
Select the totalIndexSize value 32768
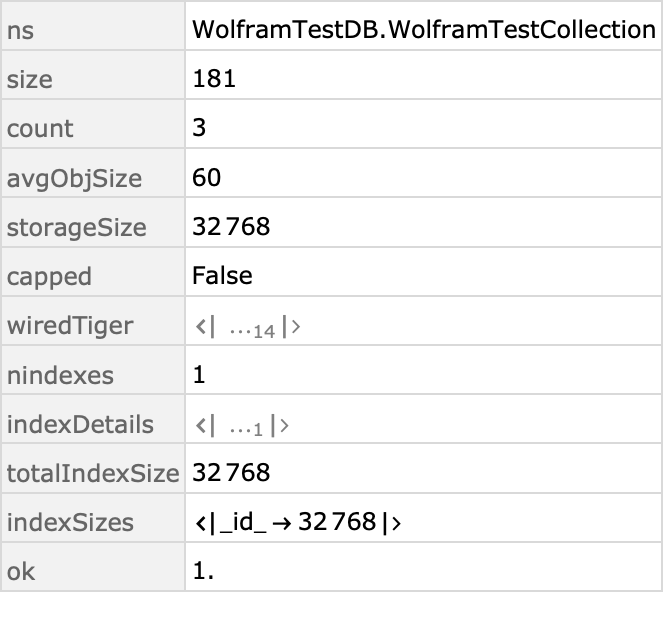coord(231,472)
